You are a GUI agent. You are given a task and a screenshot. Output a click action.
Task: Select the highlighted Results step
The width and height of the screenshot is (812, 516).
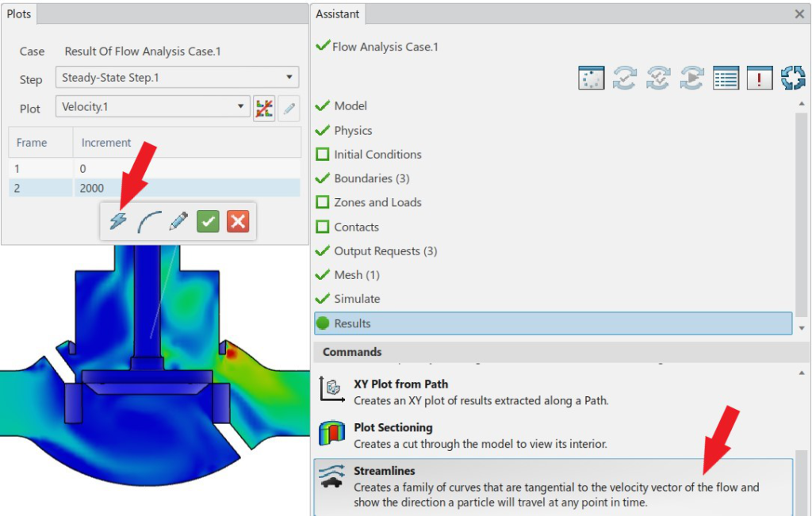553,323
